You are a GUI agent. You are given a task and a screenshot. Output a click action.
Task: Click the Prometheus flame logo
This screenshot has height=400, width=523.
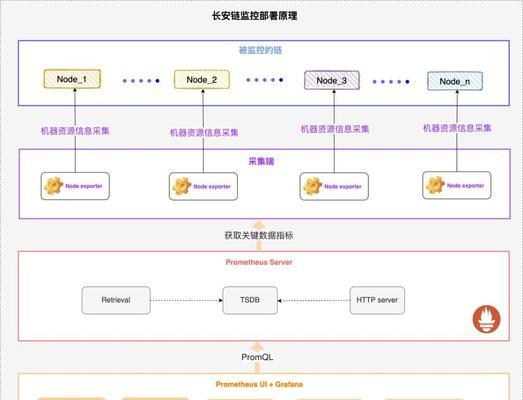pyautogui.click(x=487, y=319)
